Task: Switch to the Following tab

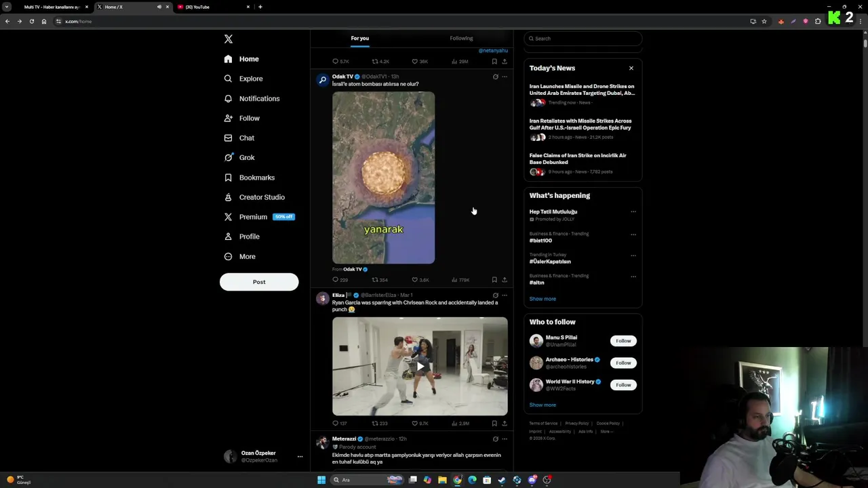Action: 461,39
